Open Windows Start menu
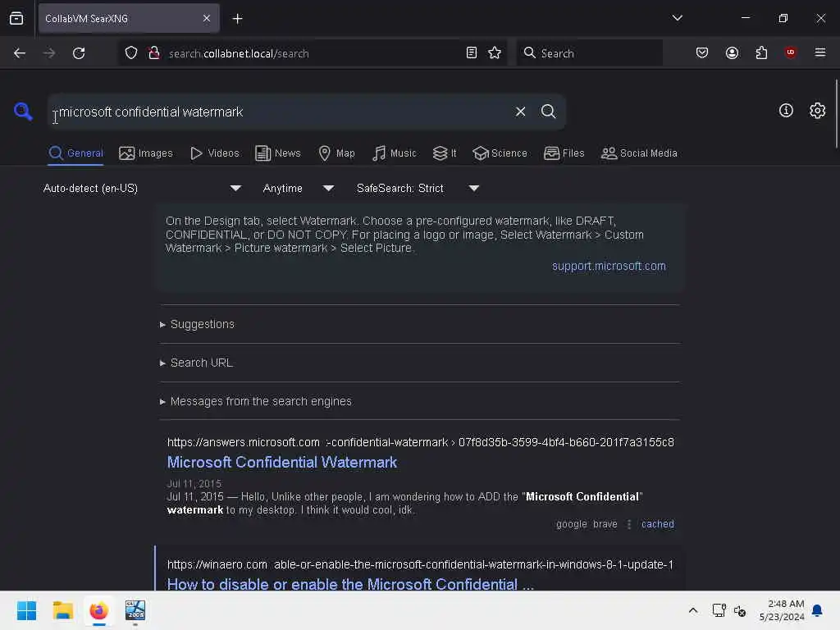Image resolution: width=840 pixels, height=630 pixels. pos(26,610)
